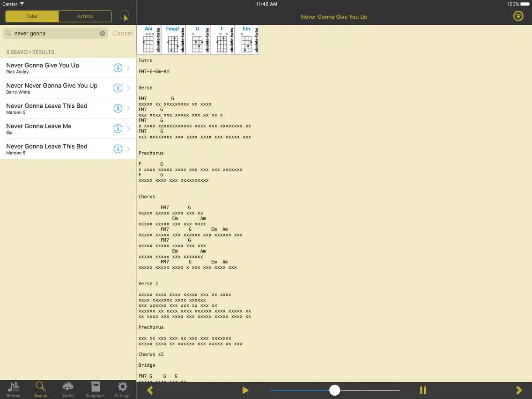Select the Search tab in bottom bar
The height and width of the screenshot is (399, 532).
[x=41, y=389]
